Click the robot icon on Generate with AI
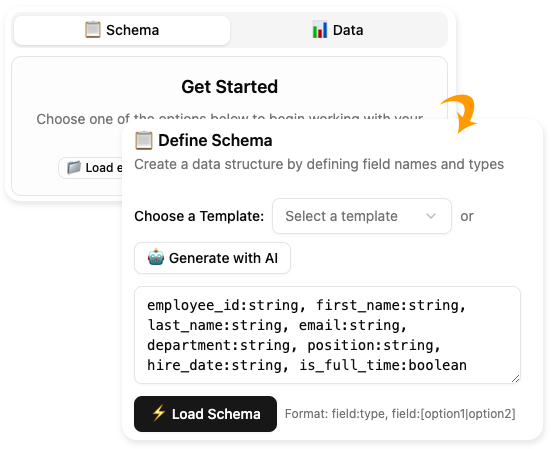The image size is (558, 449). tap(156, 258)
